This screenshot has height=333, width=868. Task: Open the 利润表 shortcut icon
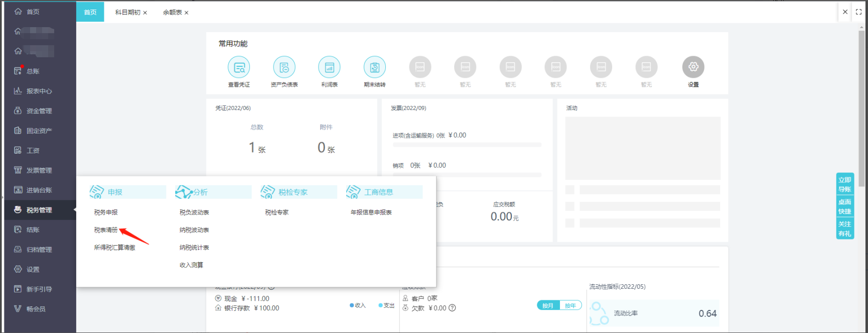[x=329, y=67]
